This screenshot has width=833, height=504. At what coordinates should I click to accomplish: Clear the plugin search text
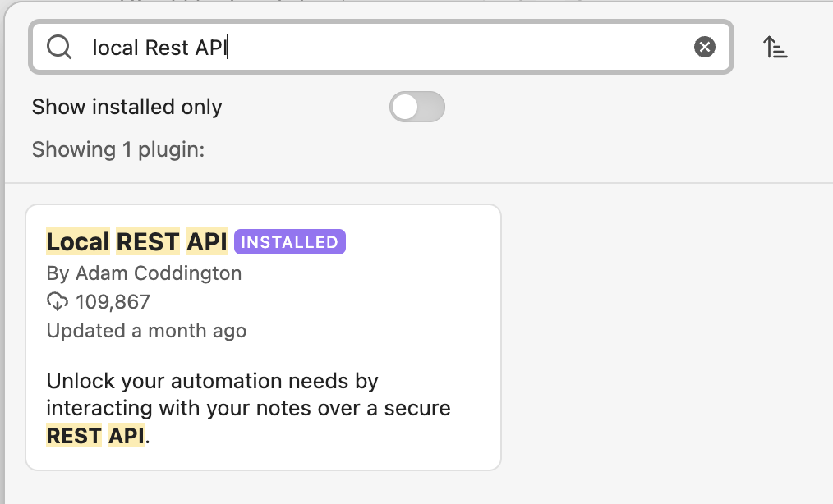pyautogui.click(x=705, y=47)
